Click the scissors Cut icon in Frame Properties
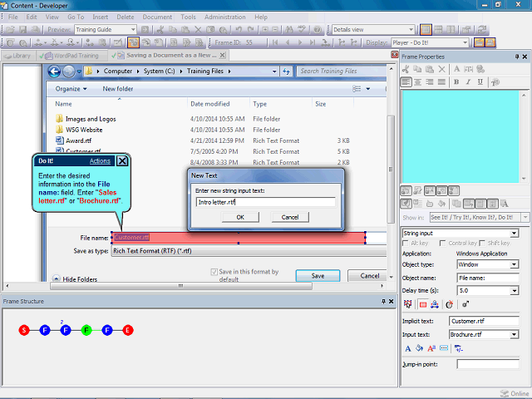This screenshot has width=532, height=399. 406,69
